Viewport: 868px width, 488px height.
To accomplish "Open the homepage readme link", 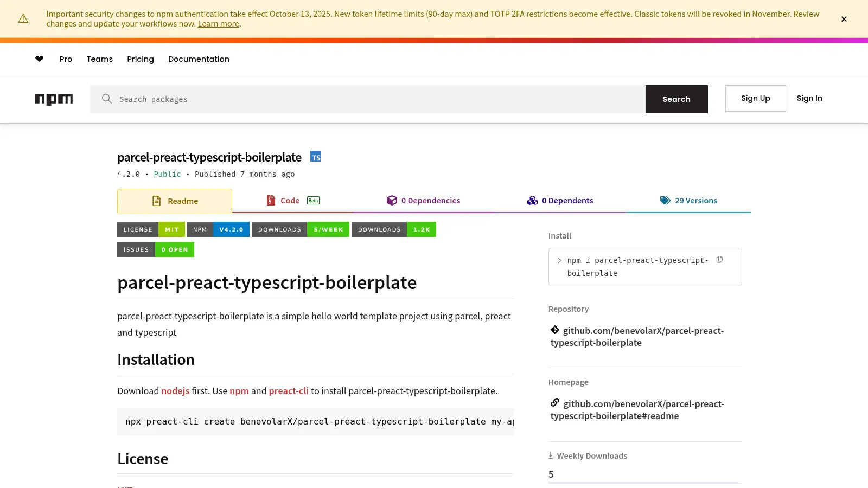I will (637, 410).
